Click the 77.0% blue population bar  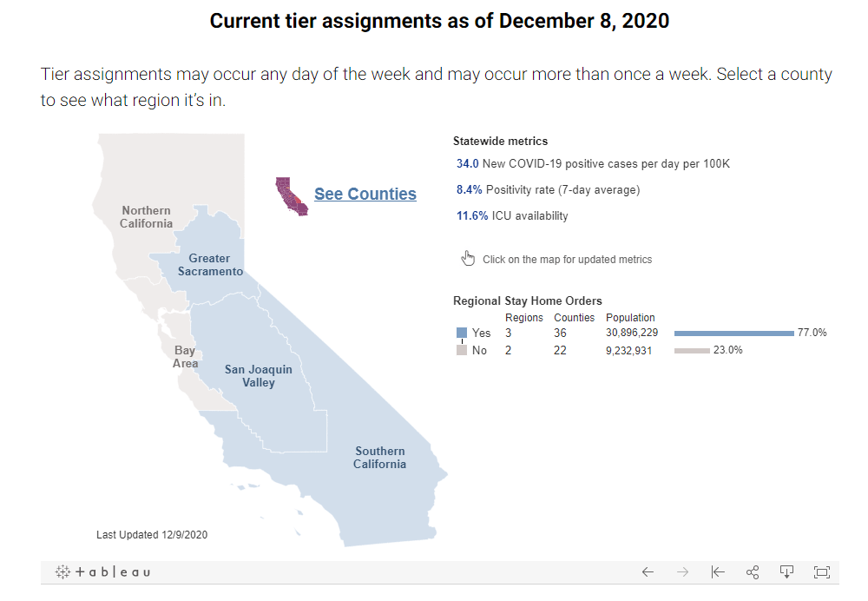point(733,333)
